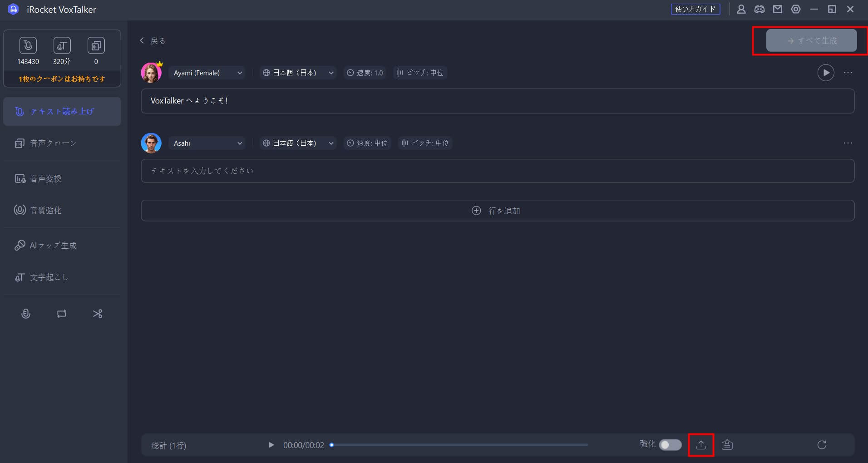Click the すべて生成 button
Viewport: 868px width, 463px height.
pyautogui.click(x=811, y=40)
